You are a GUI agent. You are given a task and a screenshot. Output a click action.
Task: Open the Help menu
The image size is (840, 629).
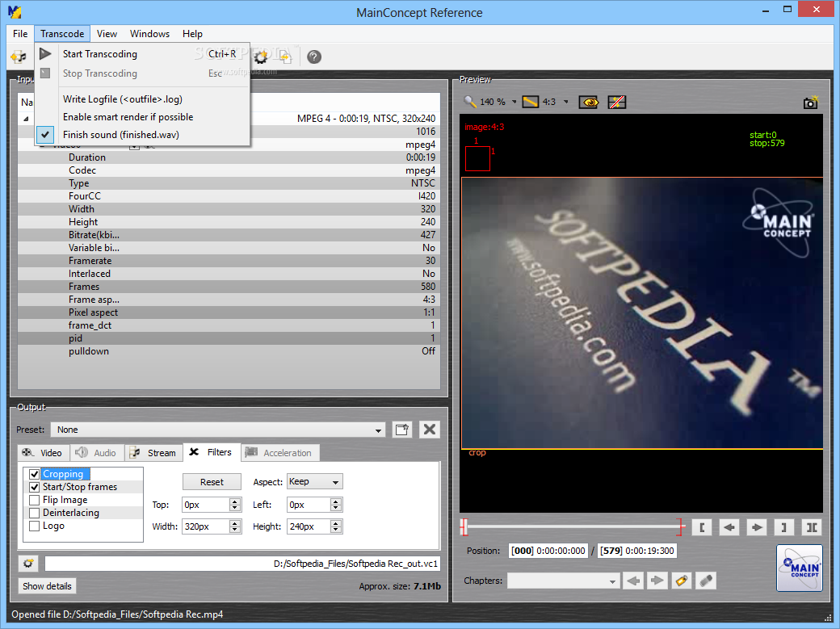[192, 34]
